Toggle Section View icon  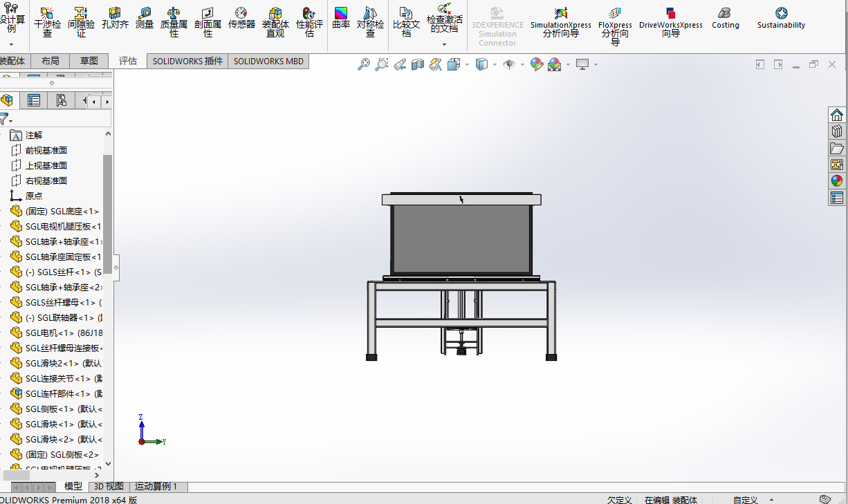(418, 64)
